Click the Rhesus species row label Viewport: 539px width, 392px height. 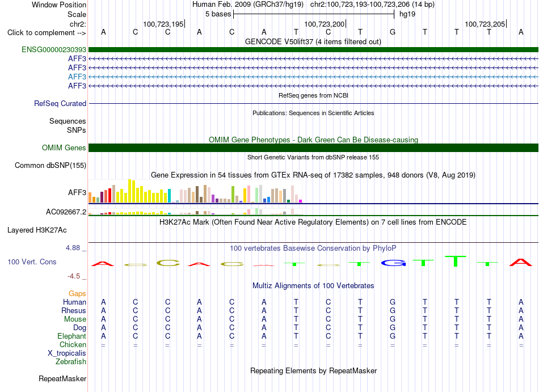[x=74, y=310]
